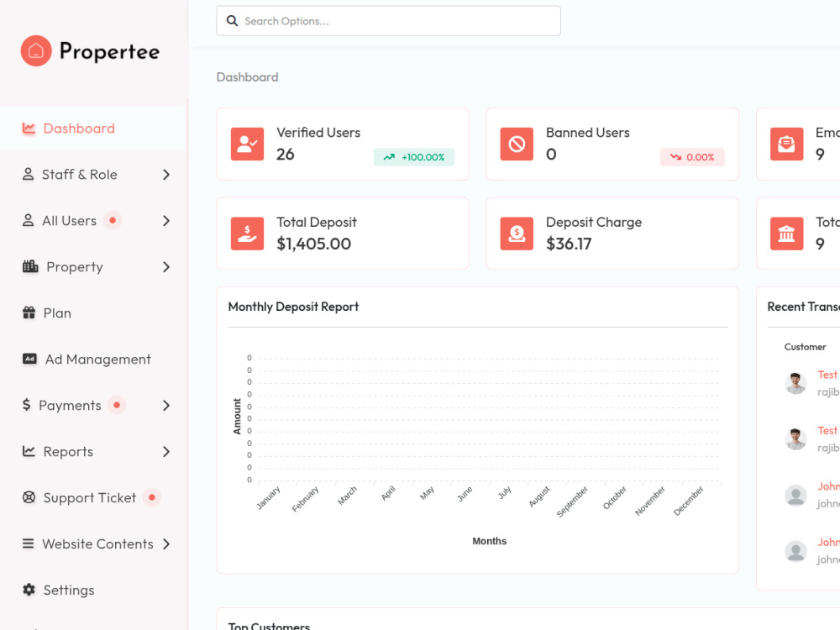Open the first Test customer link
The width and height of the screenshot is (840, 630).
pyautogui.click(x=827, y=375)
